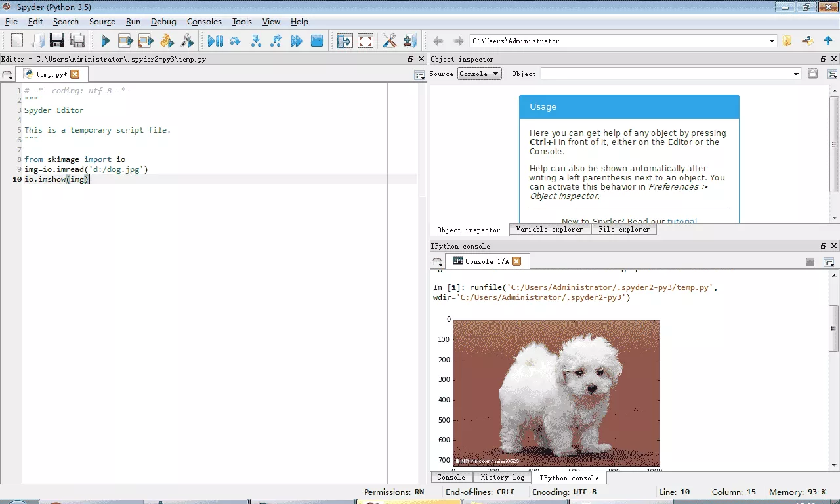Expand the working directory path dropdown
Screen dimensions: 840x504
click(772, 41)
